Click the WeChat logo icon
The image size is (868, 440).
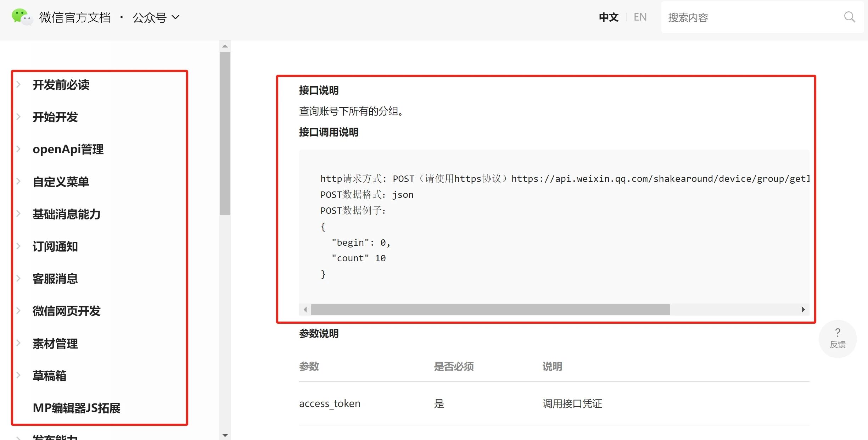(x=22, y=17)
